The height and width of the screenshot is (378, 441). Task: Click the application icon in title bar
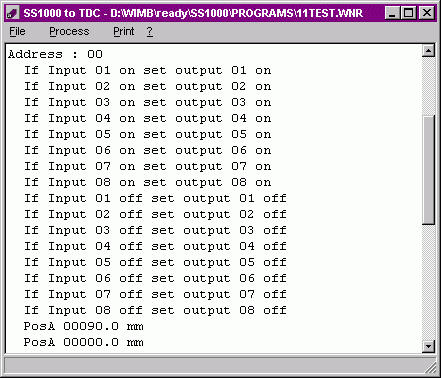pos(13,13)
